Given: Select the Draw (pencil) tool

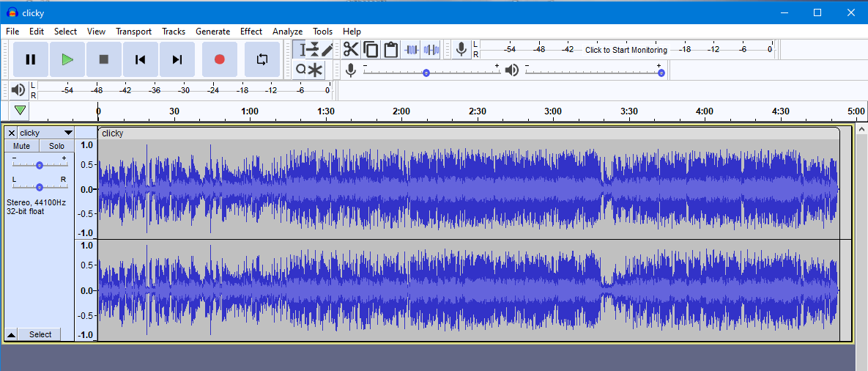Looking at the screenshot, I should pyautogui.click(x=327, y=50).
